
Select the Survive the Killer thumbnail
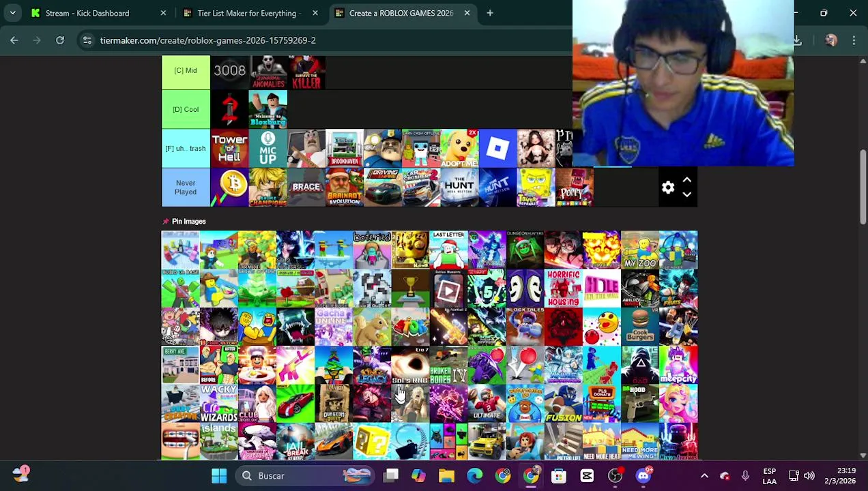pyautogui.click(x=306, y=71)
